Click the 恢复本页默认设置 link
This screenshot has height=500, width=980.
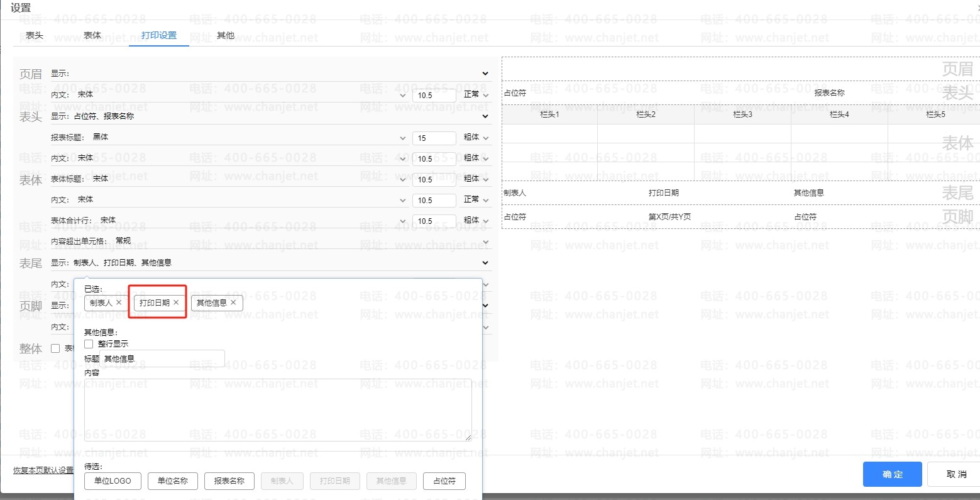coord(43,470)
